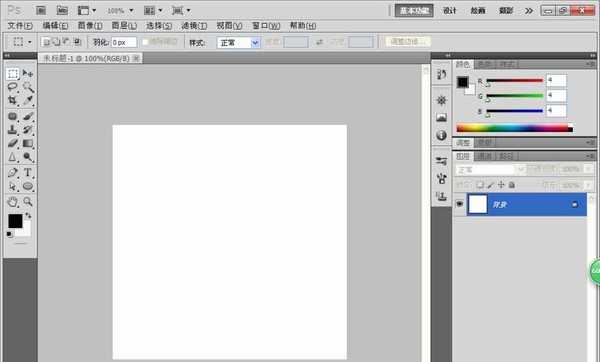Toggle visibility eye of 背景 layer
Viewport: 600px width, 362px height.
coord(460,204)
